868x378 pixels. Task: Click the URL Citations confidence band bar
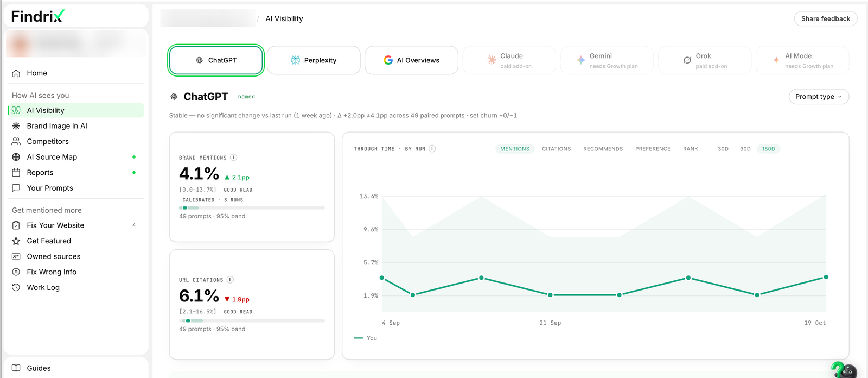(252, 321)
